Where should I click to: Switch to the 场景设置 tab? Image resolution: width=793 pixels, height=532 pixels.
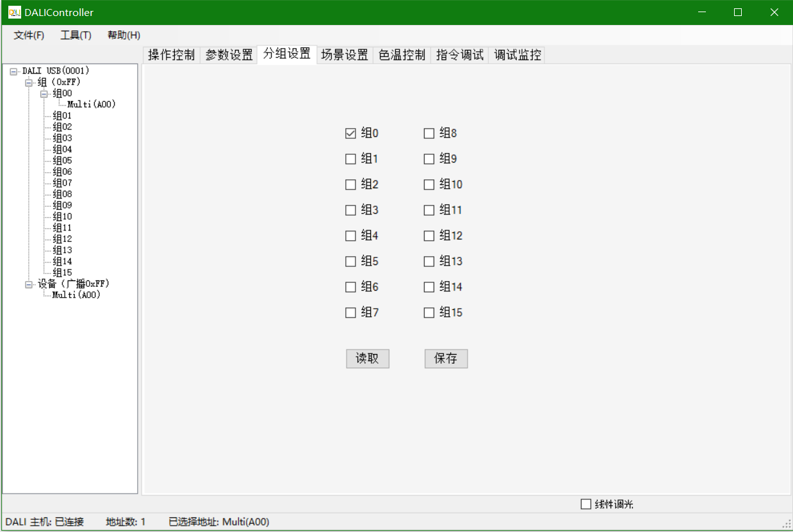345,55
